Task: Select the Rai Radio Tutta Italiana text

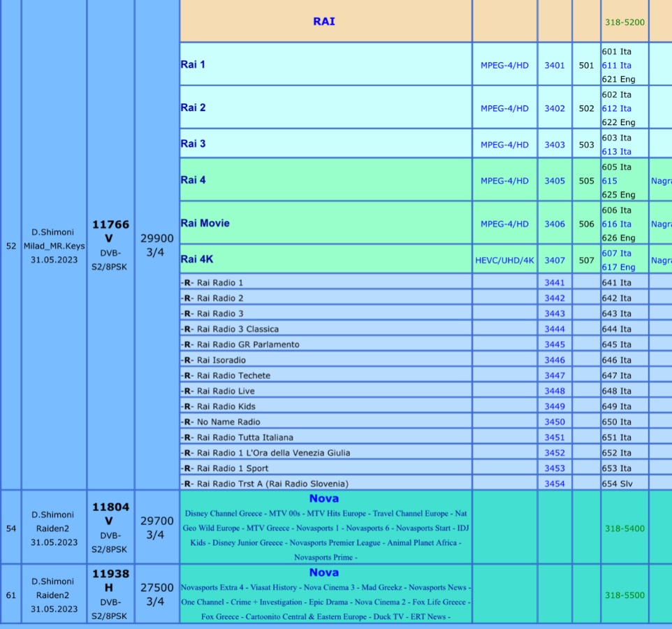Action: 237,438
